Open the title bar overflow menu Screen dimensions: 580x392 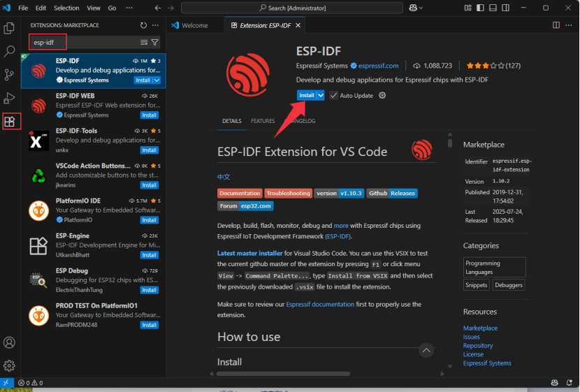pos(129,8)
